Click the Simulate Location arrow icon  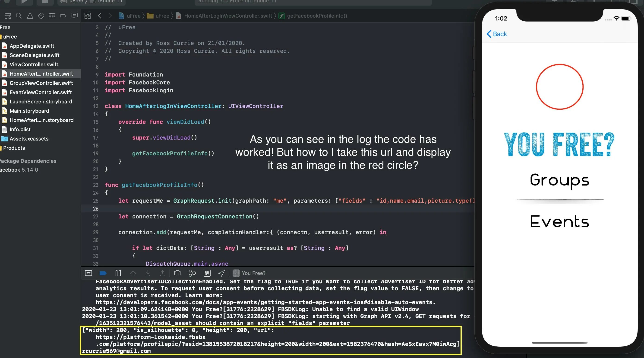[221, 273]
